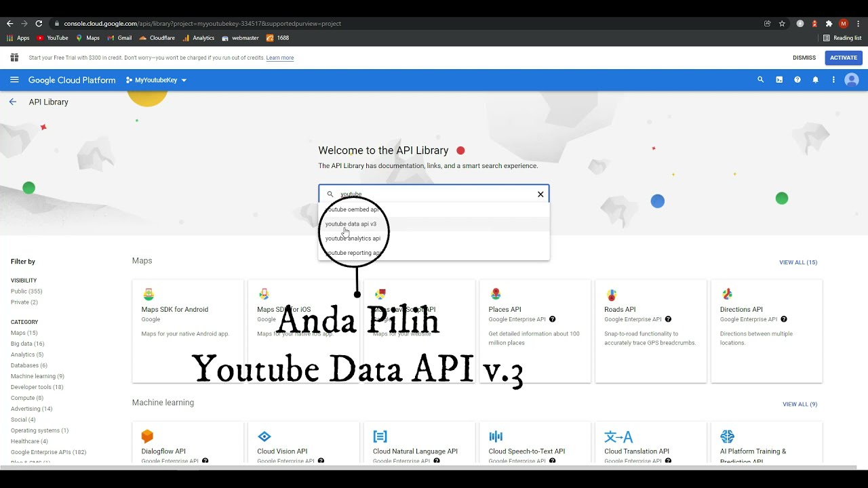Go back from API Library arrow
This screenshot has height=488, width=868.
[13, 102]
